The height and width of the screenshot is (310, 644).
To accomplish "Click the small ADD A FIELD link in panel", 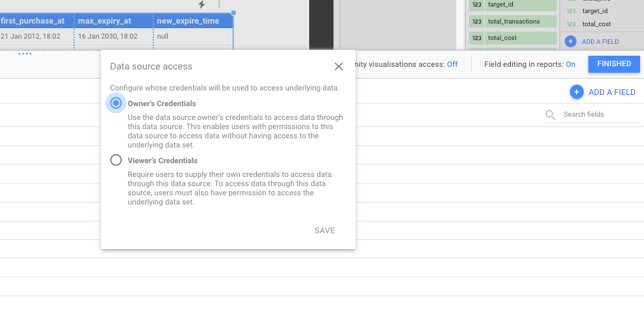I will pos(600,42).
